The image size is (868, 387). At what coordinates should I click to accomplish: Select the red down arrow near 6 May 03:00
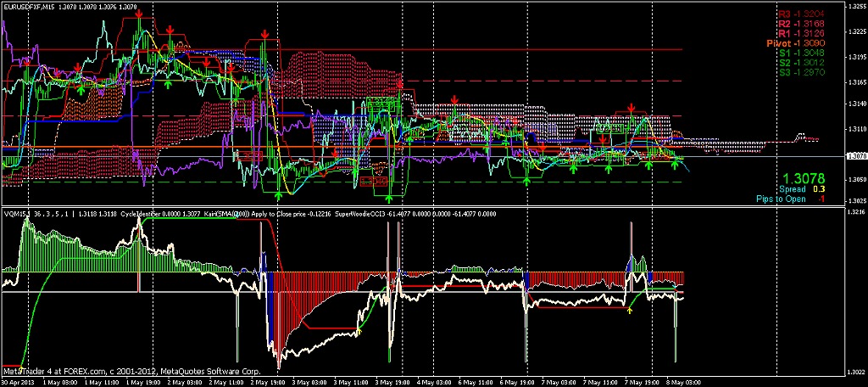pos(456,100)
